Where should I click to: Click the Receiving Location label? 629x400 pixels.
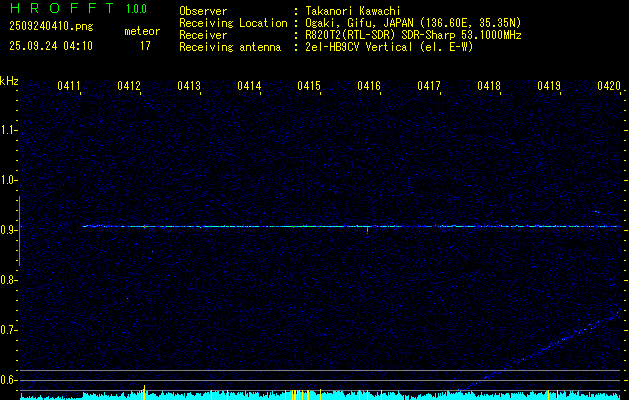(233, 23)
